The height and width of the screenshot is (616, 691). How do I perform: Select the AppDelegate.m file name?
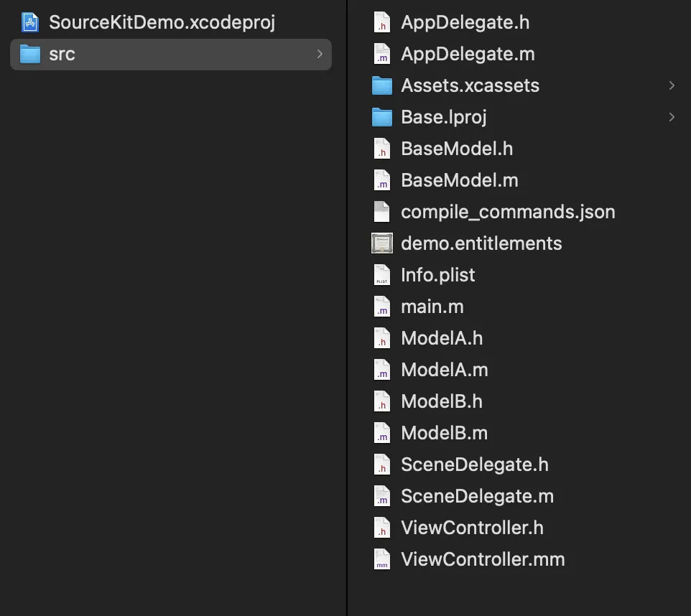(468, 54)
